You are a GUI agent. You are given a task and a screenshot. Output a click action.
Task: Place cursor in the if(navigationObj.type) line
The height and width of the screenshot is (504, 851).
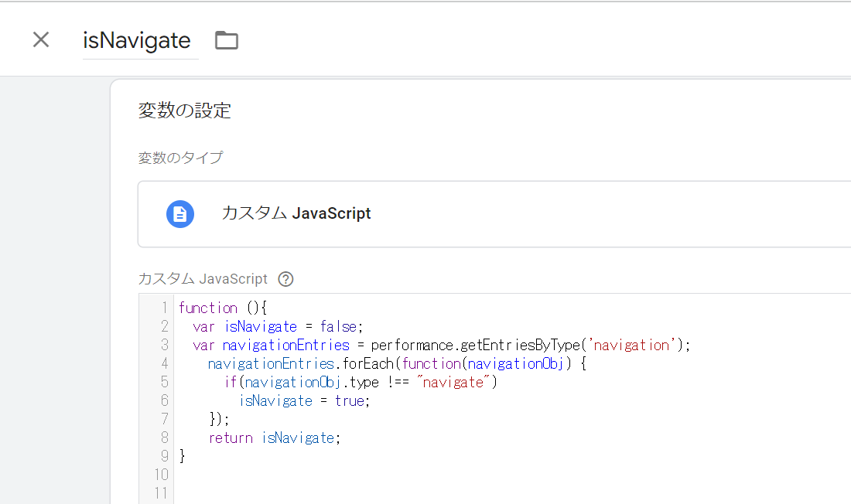[x=361, y=382]
